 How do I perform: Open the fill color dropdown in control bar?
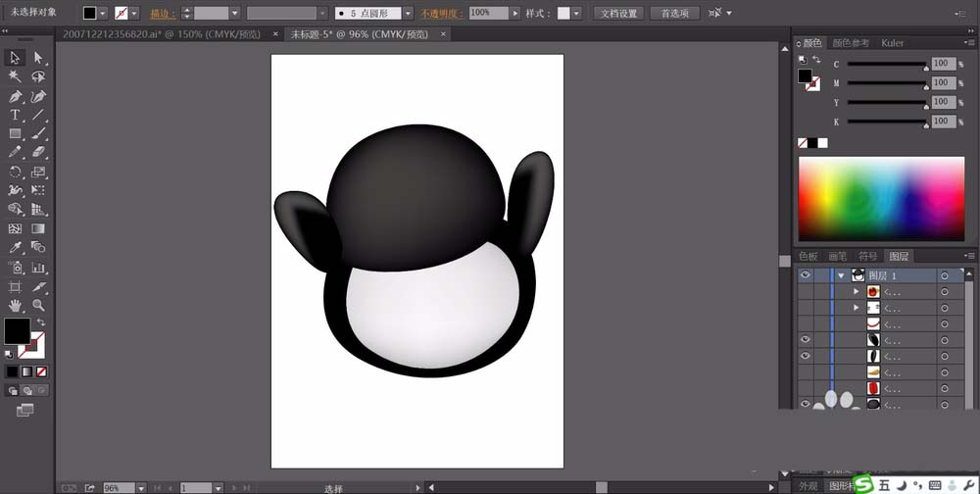(103, 13)
